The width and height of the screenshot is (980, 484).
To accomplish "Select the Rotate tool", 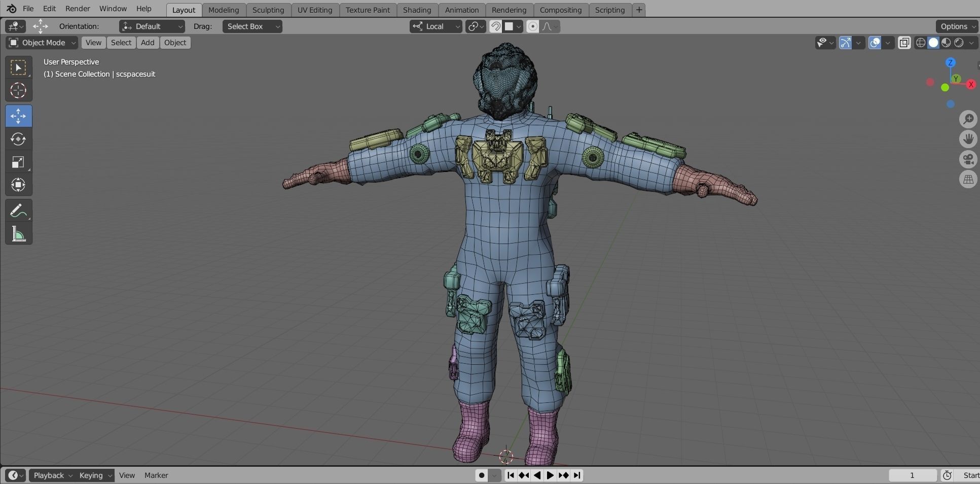I will point(19,139).
